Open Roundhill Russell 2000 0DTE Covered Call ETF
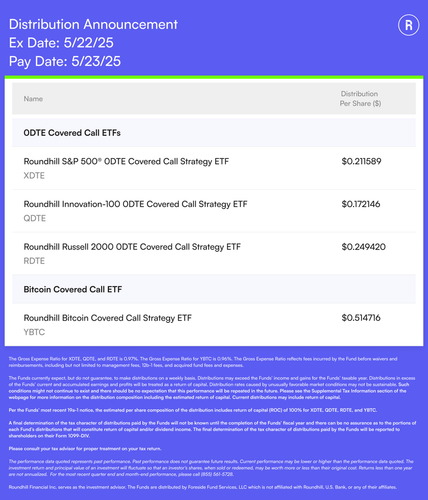The height and width of the screenshot is (500, 428). pos(132,247)
